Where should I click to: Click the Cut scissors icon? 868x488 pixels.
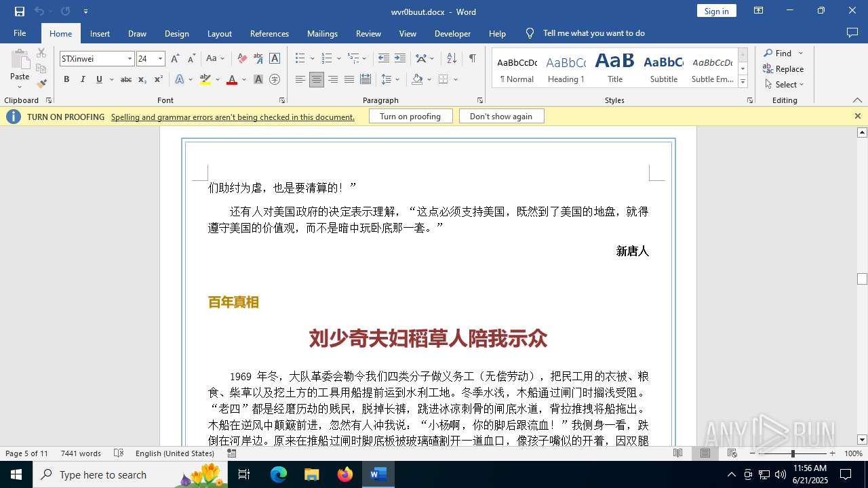[x=41, y=53]
